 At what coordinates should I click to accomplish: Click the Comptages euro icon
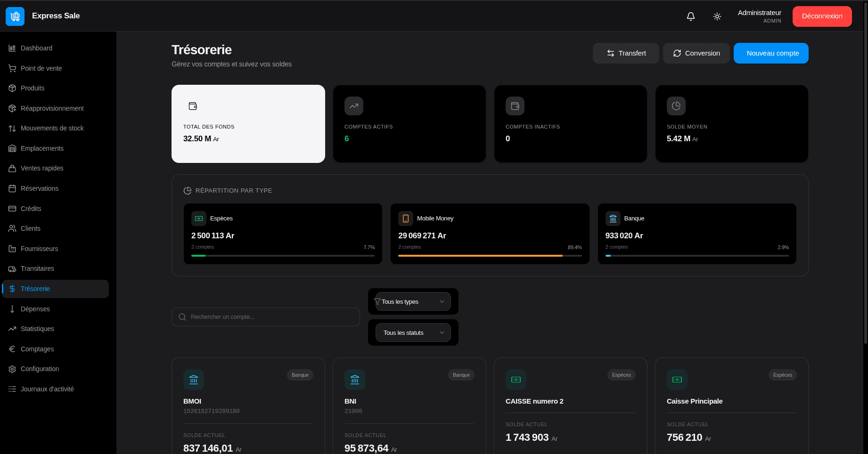pos(12,349)
